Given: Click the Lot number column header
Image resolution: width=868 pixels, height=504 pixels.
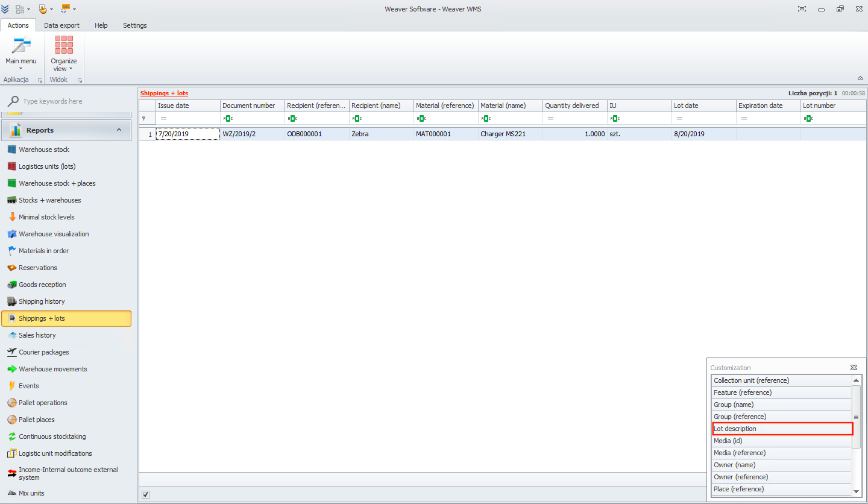Looking at the screenshot, I should pos(834,106).
